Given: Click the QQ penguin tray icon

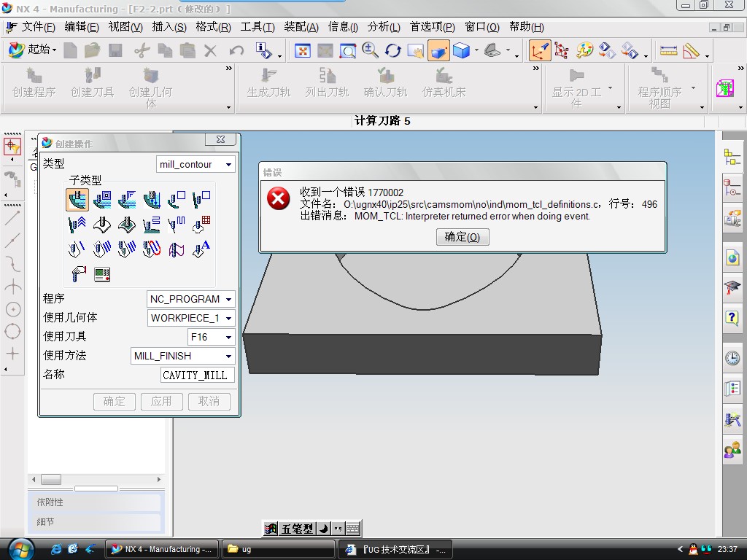Looking at the screenshot, I should 693,550.
